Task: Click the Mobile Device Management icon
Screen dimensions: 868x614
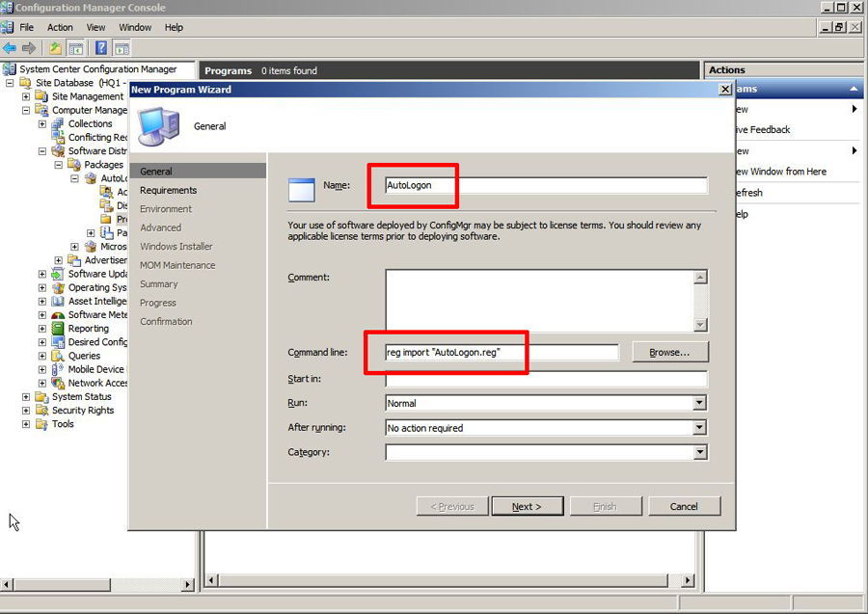Action: 58,369
